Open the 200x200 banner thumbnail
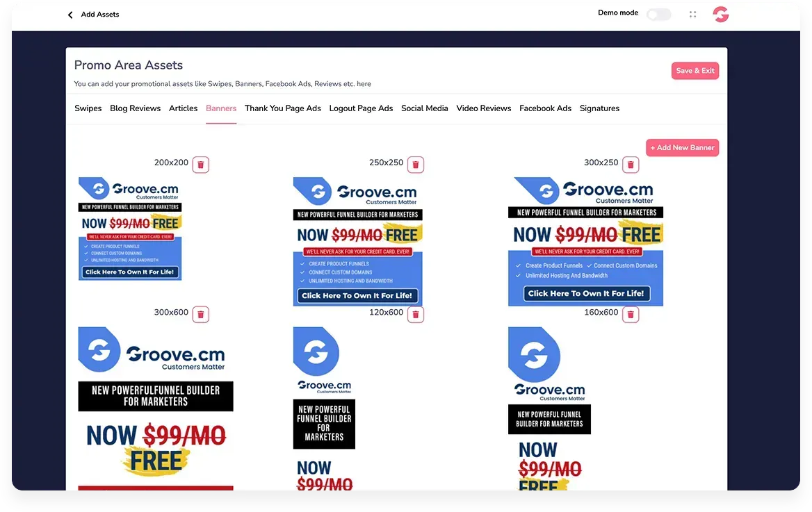 pos(130,229)
